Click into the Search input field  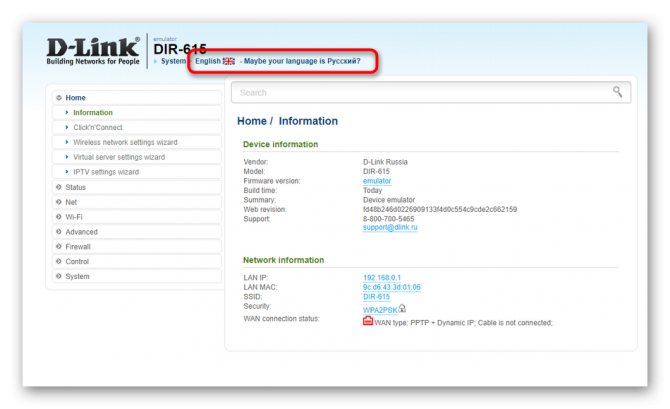click(431, 92)
